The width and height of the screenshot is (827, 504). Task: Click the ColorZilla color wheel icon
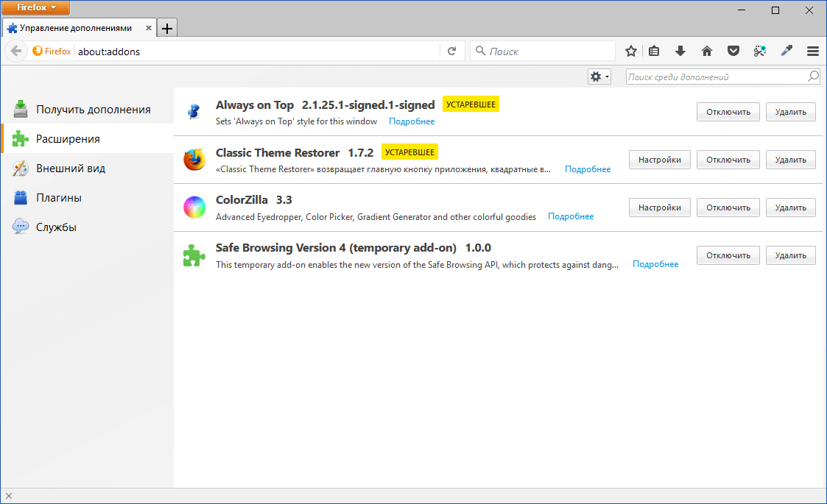tap(194, 207)
